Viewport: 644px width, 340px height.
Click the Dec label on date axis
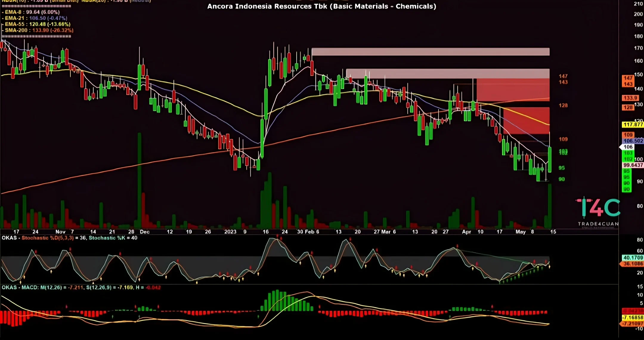coord(145,232)
